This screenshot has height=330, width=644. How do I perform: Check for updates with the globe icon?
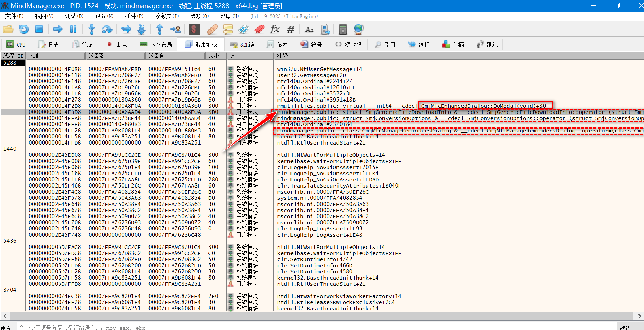359,29
